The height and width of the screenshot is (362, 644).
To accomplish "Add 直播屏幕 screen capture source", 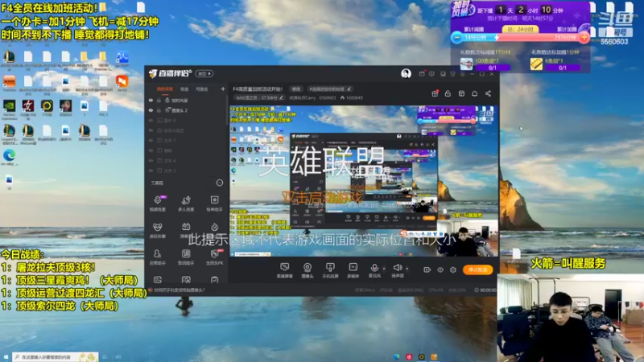I will coord(284,270).
